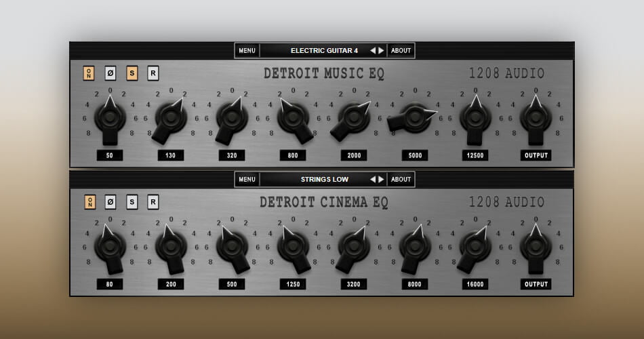Click the 130 frequency label
Image resolution: width=644 pixels, height=339 pixels.
170,155
